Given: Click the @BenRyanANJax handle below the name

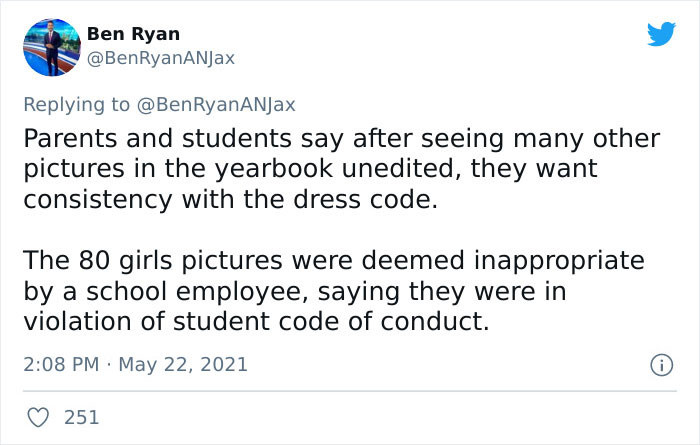Looking at the screenshot, I should click(161, 58).
